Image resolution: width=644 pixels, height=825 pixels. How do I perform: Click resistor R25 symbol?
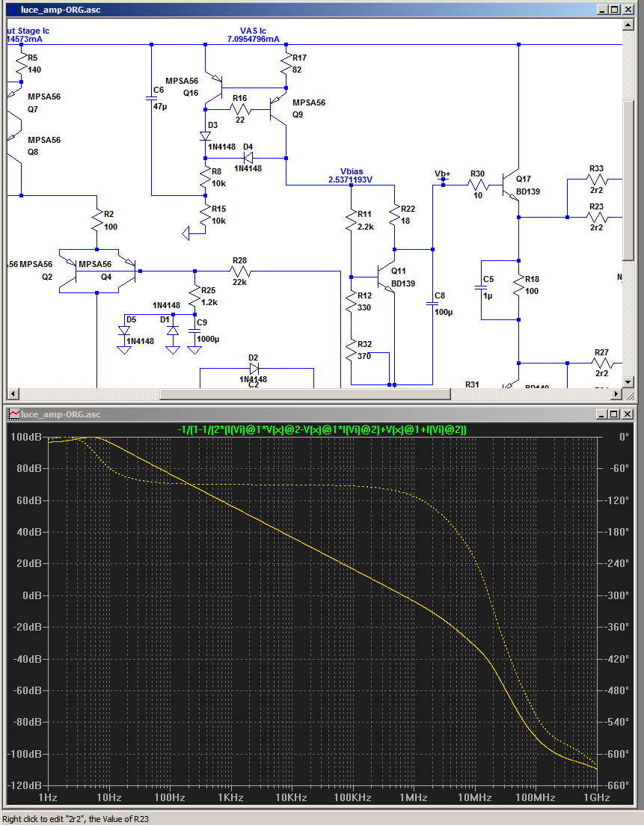pyautogui.click(x=194, y=296)
